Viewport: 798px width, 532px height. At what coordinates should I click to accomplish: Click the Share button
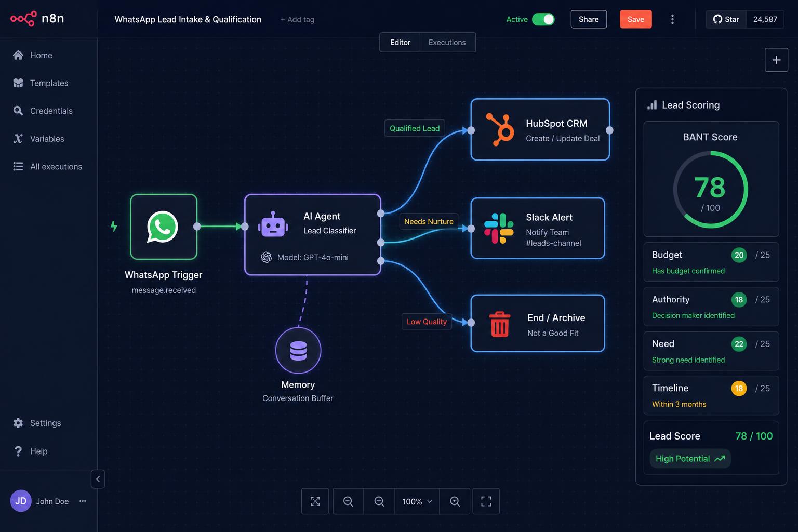pos(589,19)
